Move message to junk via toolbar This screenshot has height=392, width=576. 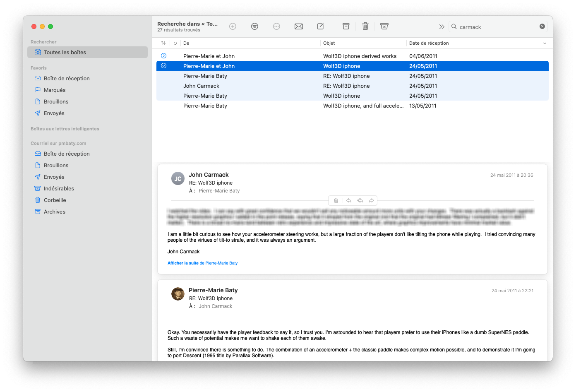(384, 26)
